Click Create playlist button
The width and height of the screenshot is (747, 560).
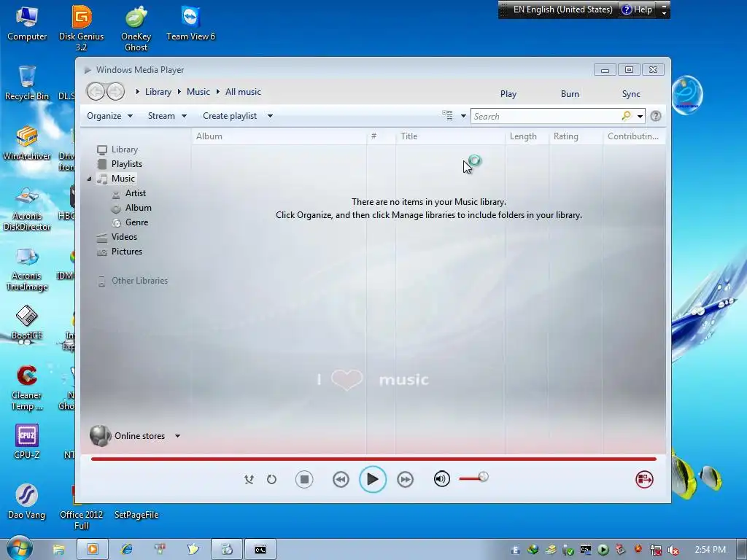(x=230, y=116)
